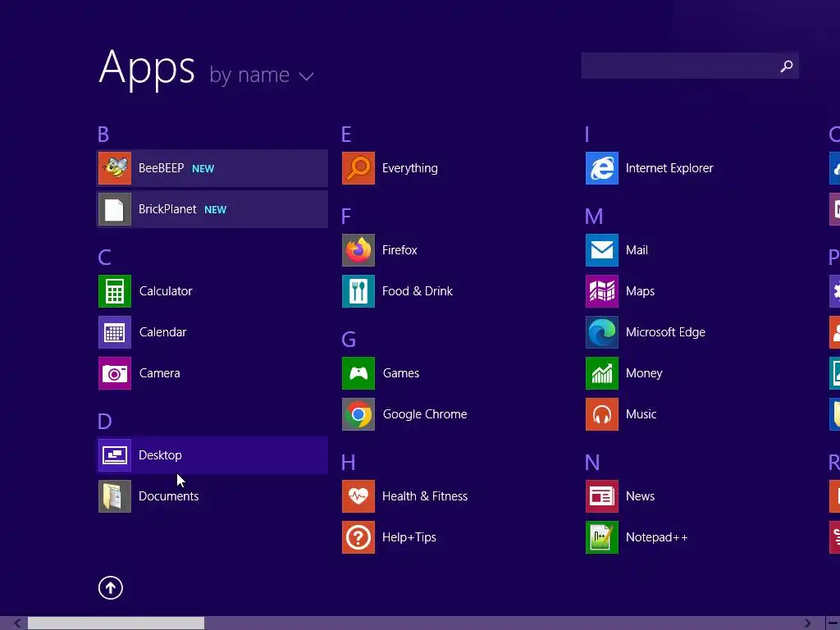Viewport: 840px width, 630px height.
Task: Click the 'Health & Fitness' label
Action: [x=425, y=496]
